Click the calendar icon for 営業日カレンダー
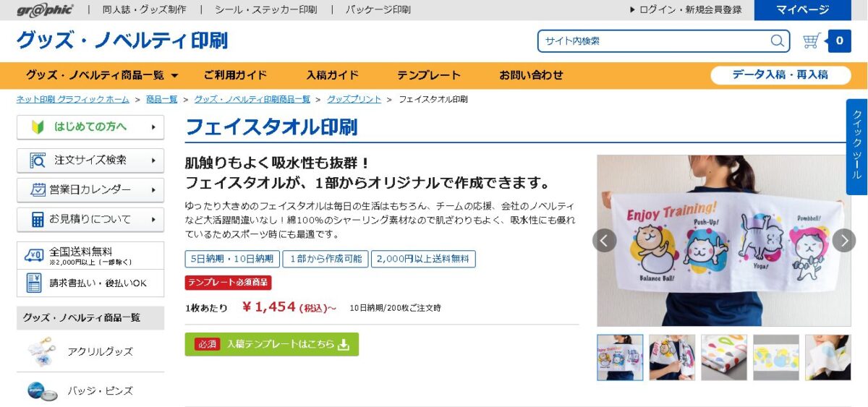The height and width of the screenshot is (407, 868). 38,189
